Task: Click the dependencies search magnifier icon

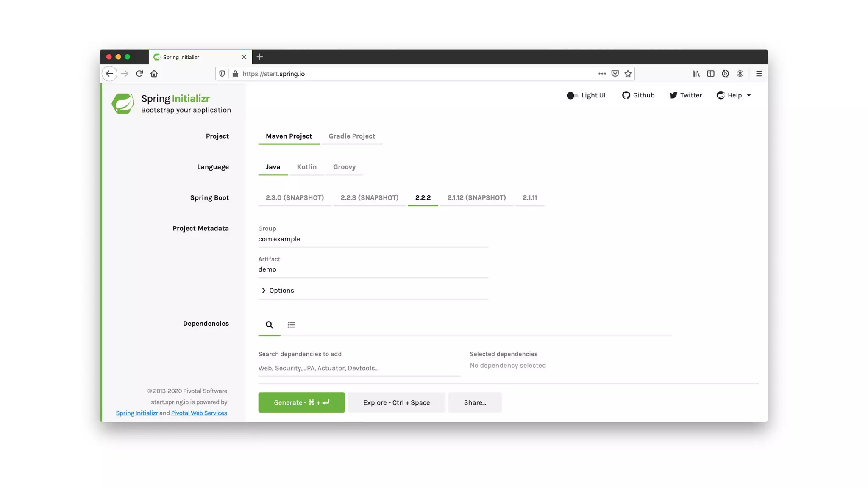Action: (269, 325)
